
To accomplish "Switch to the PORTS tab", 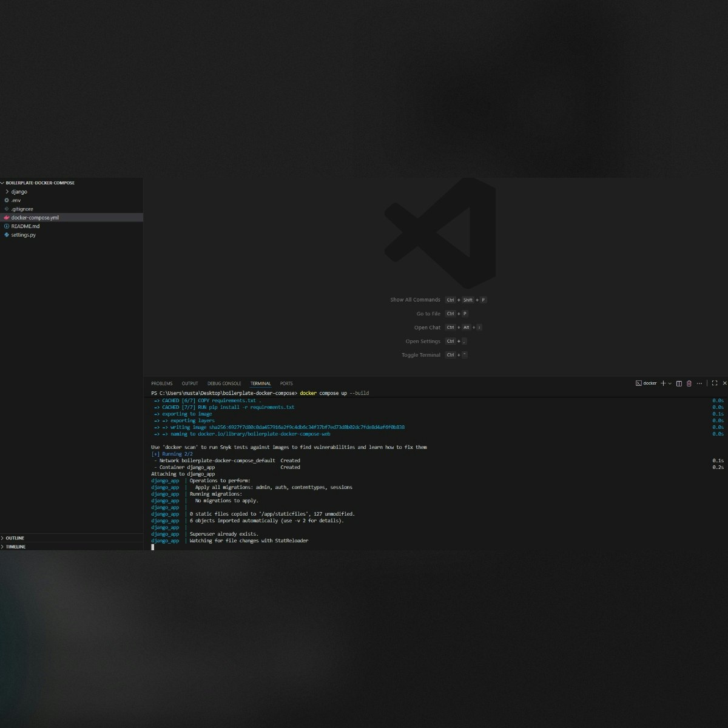I will (x=286, y=383).
